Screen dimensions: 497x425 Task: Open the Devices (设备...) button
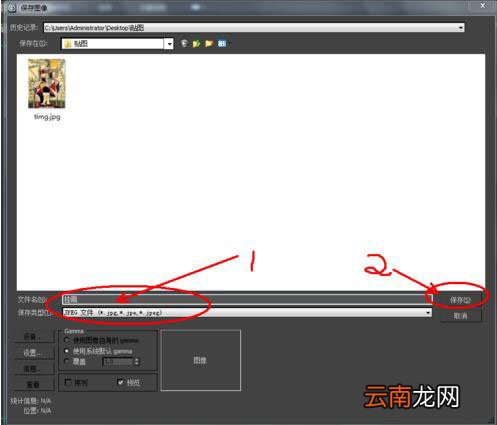[x=33, y=337]
